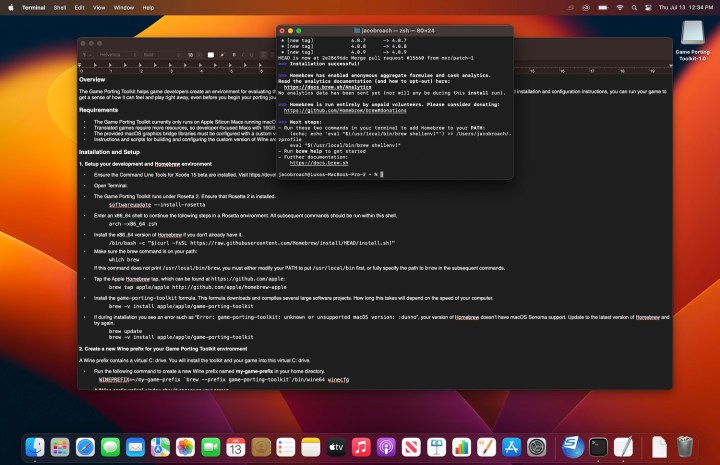Click the arch -x86_64 zsh command
Screen dimensions: 720x465
[133, 224]
